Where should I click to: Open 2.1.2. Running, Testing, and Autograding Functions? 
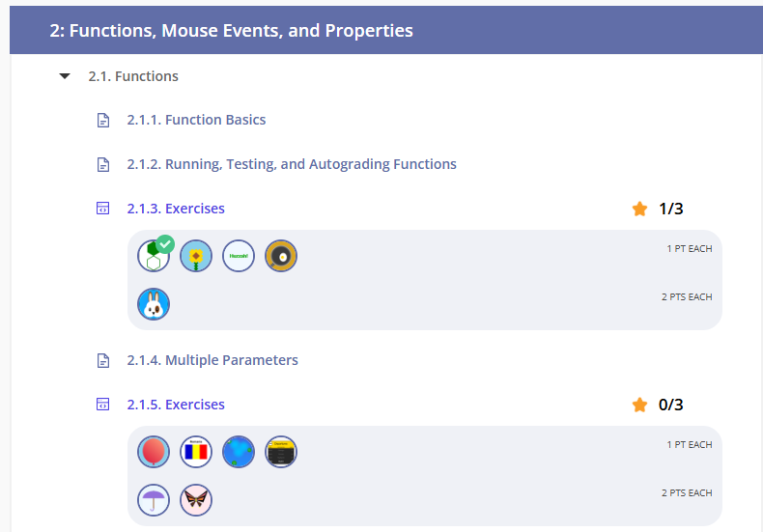tap(291, 164)
